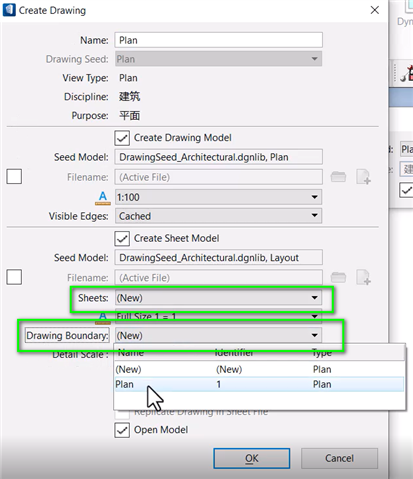
Task: Click new file icon for drawing model Filename
Action: tap(363, 177)
